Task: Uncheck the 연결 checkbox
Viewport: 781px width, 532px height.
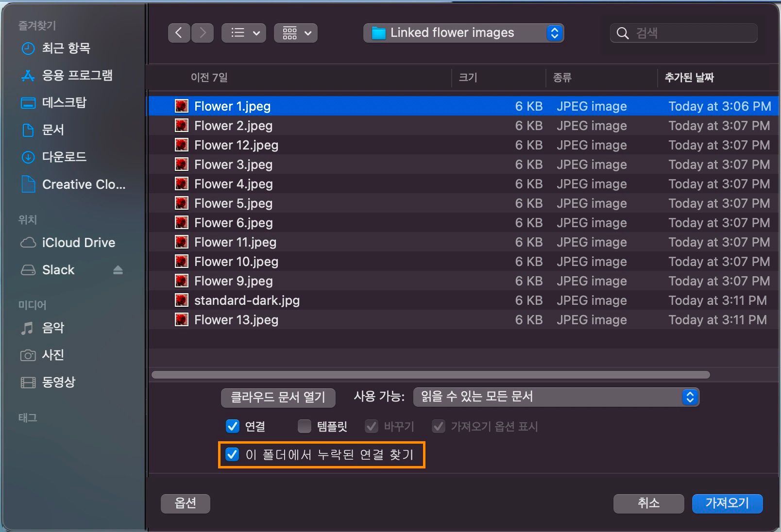Action: (x=233, y=427)
